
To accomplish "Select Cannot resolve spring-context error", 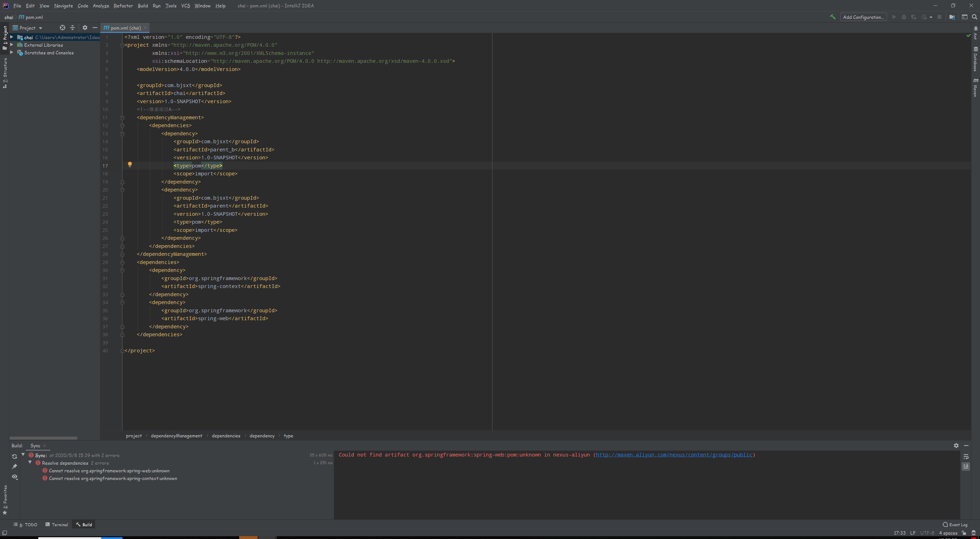I will 113,478.
